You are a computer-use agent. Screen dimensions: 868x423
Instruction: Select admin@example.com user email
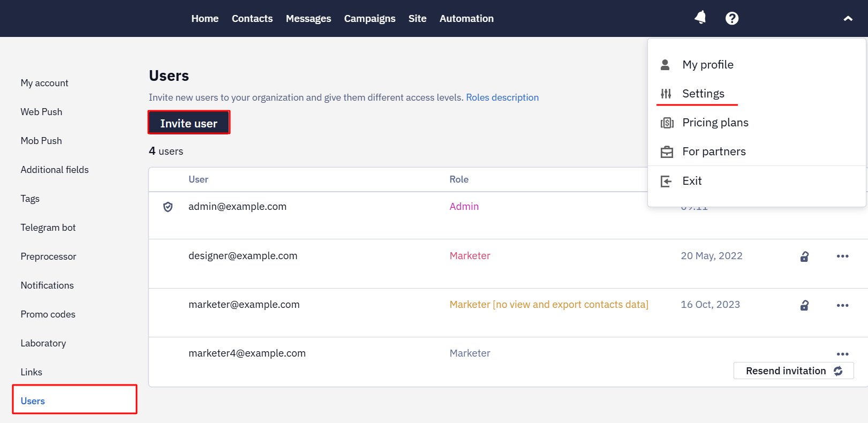click(x=237, y=207)
